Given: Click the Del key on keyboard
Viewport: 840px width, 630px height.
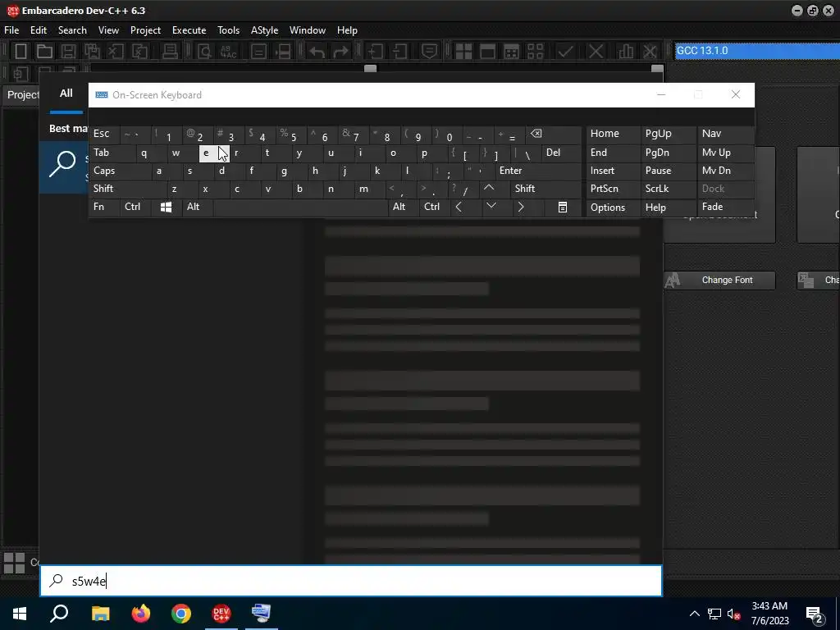Looking at the screenshot, I should point(561,153).
